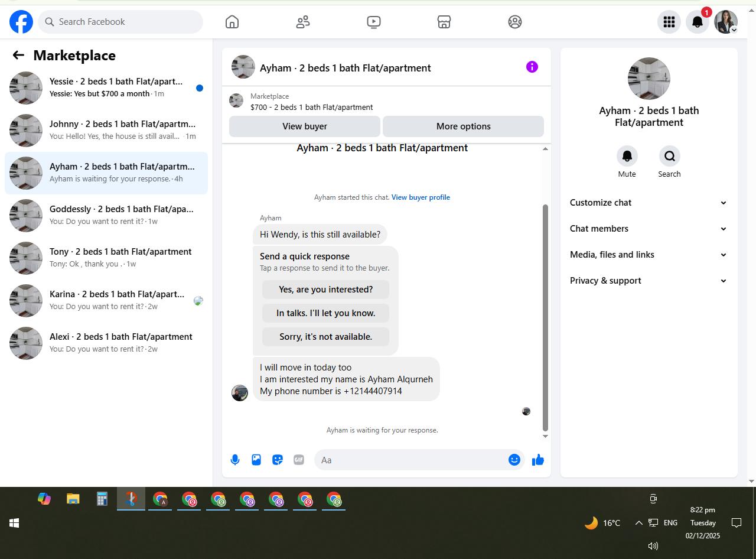Image resolution: width=756 pixels, height=559 pixels.
Task: Expand Privacy & support section
Action: pos(649,281)
